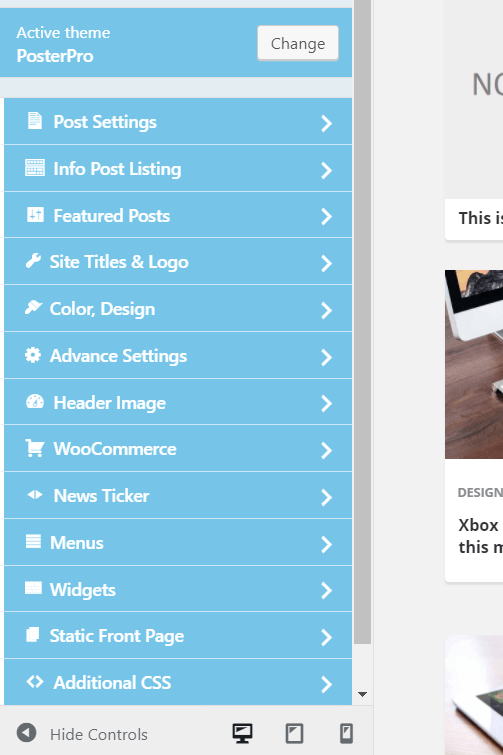This screenshot has width=503, height=755.
Task: Click the Additional CSS code brackets icon
Action: pos(35,682)
